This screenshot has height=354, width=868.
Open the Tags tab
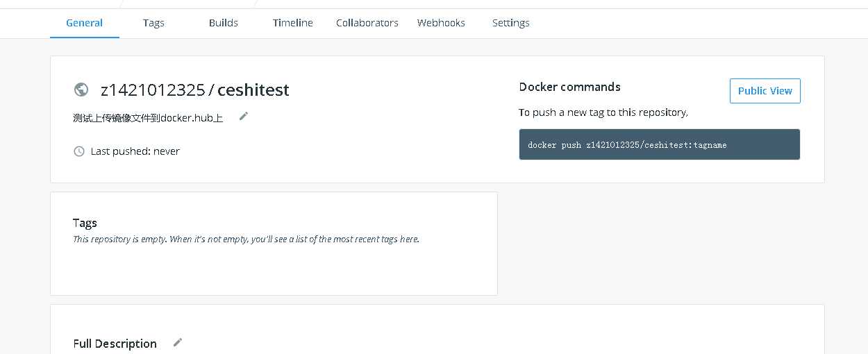point(153,23)
